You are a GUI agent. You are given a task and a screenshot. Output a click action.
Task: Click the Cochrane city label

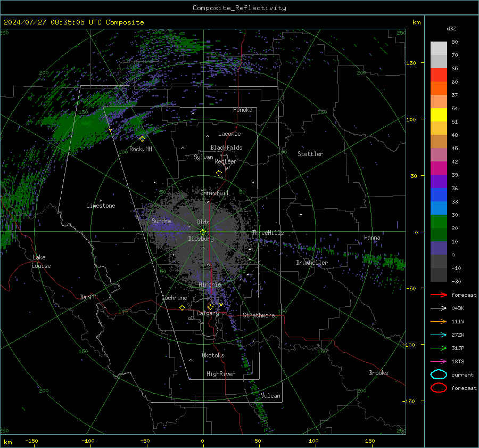[174, 298]
